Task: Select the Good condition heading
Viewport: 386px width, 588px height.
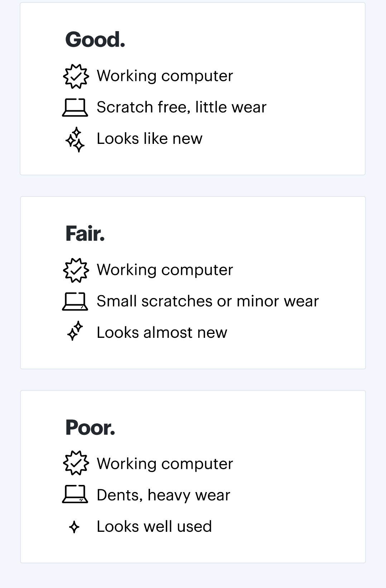Action: [x=95, y=39]
